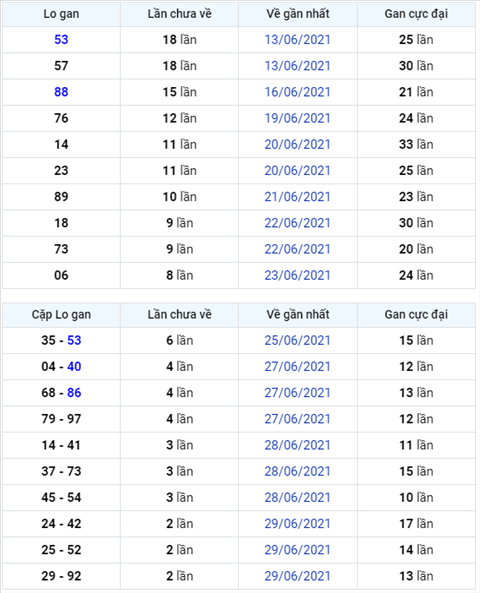Click the Lo gan column header
Screen dimensions: 480x593
[61, 14]
